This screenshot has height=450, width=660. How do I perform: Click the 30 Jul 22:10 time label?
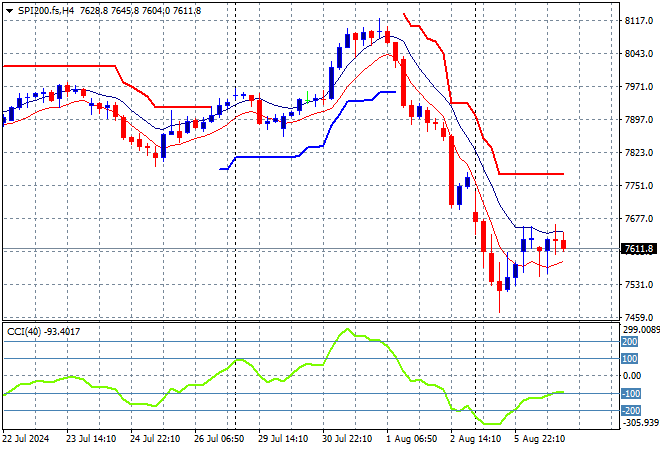pyautogui.click(x=347, y=439)
